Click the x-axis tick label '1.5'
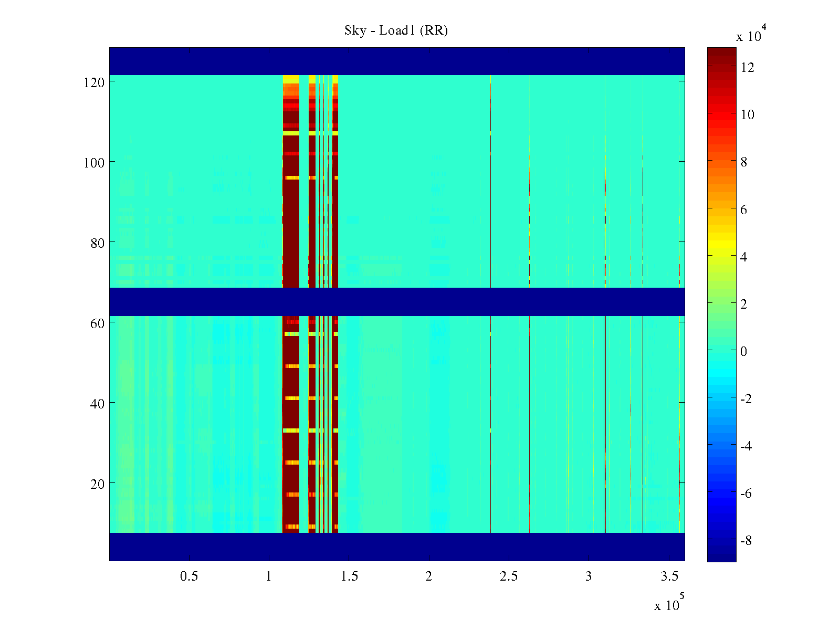The image size is (840, 630). click(349, 576)
